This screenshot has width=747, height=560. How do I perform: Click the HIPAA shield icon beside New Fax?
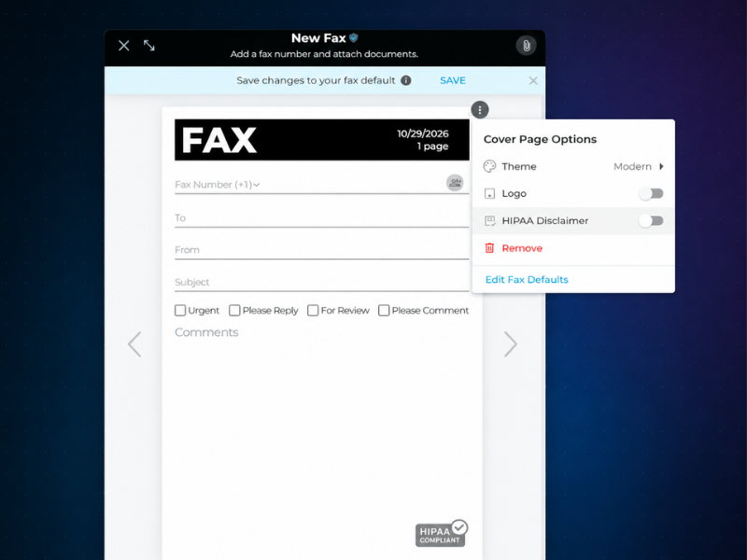pyautogui.click(x=354, y=38)
